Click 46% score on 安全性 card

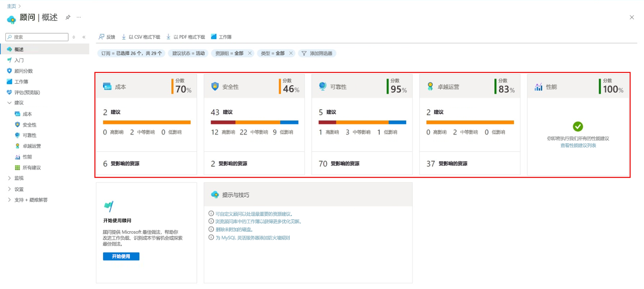(x=291, y=90)
